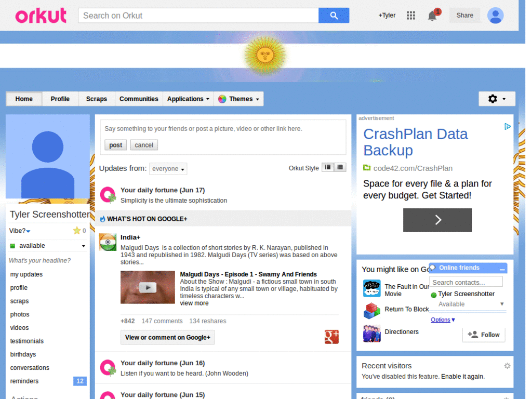This screenshot has width=532, height=399.
Task: Click the blue search magnifier button
Action: [x=334, y=15]
